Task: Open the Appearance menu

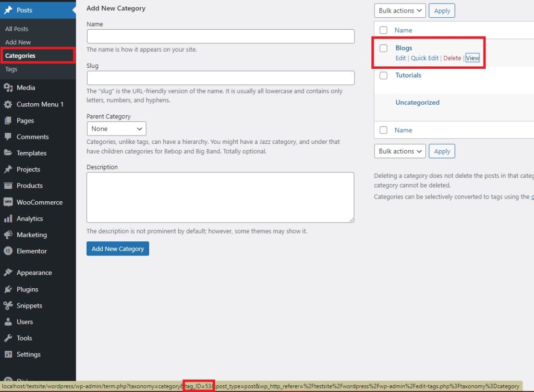Action: (x=34, y=273)
